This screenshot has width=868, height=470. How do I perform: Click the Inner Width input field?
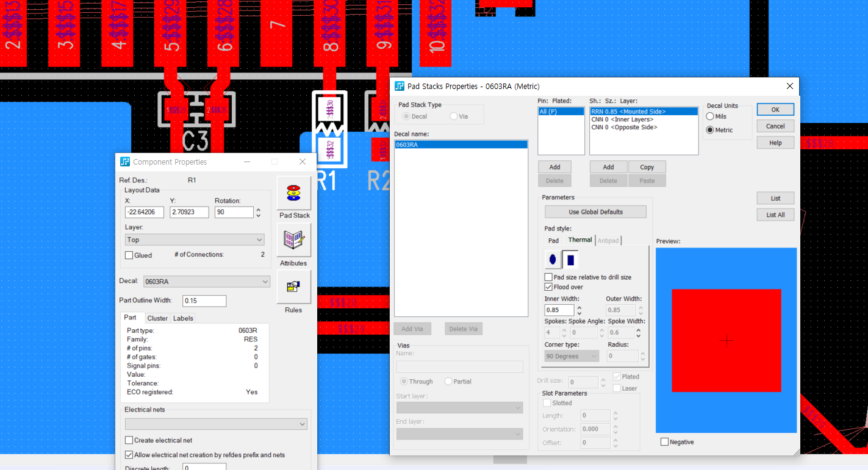pyautogui.click(x=559, y=310)
